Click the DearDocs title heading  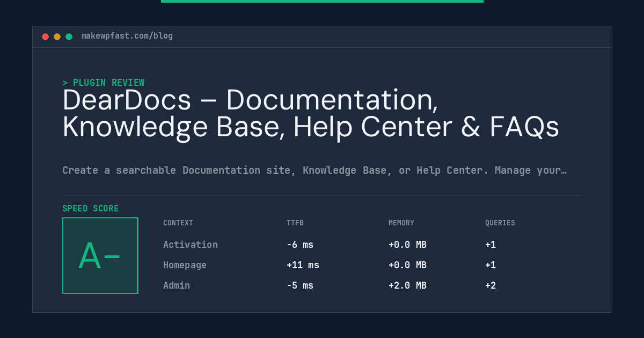click(311, 114)
